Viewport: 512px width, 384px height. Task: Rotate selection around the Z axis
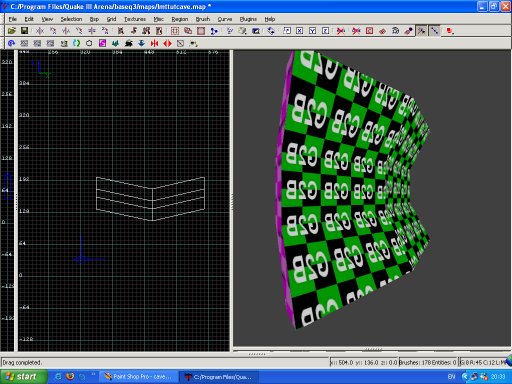105,31
